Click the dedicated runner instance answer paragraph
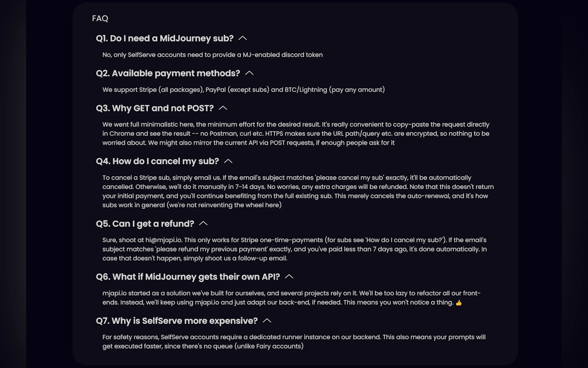 (x=294, y=342)
